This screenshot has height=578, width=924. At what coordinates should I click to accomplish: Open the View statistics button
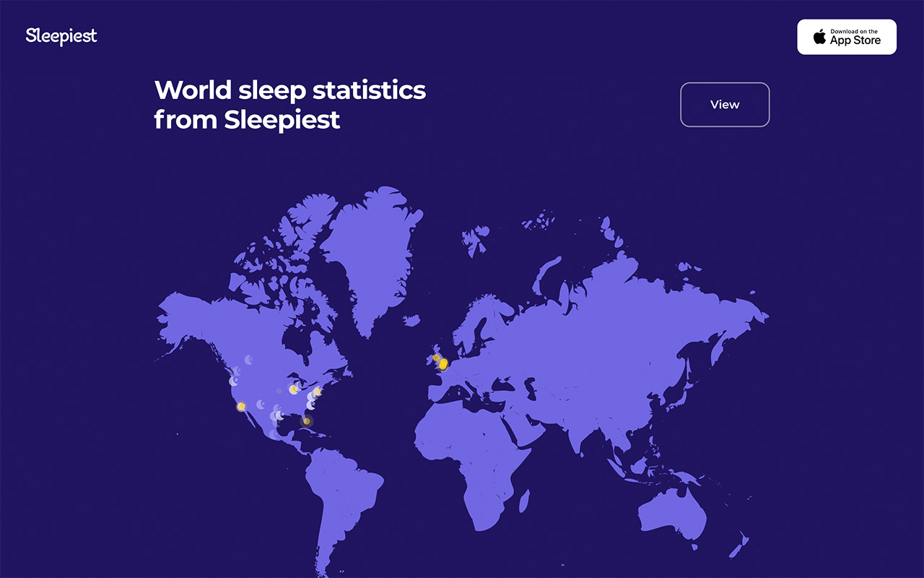(x=725, y=105)
